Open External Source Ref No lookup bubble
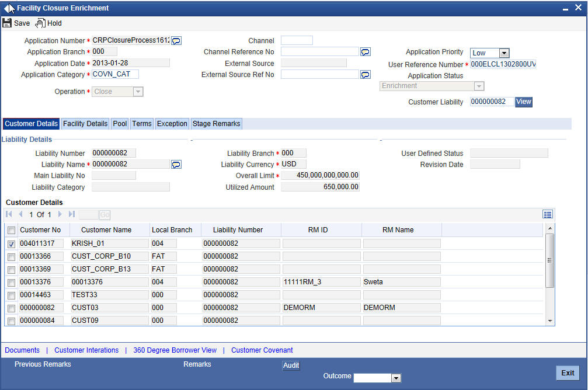 [366, 75]
